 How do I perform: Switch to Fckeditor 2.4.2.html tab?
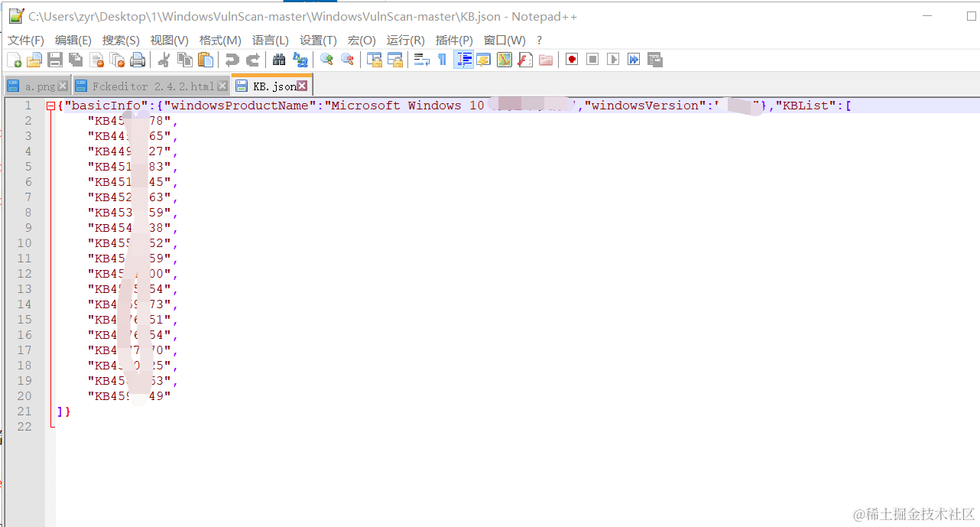point(153,86)
